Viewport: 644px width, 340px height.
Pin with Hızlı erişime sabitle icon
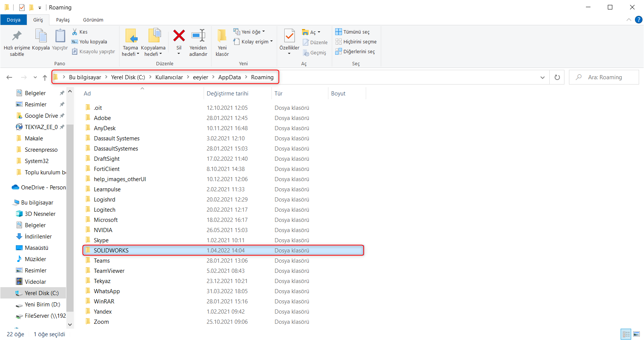coord(17,36)
